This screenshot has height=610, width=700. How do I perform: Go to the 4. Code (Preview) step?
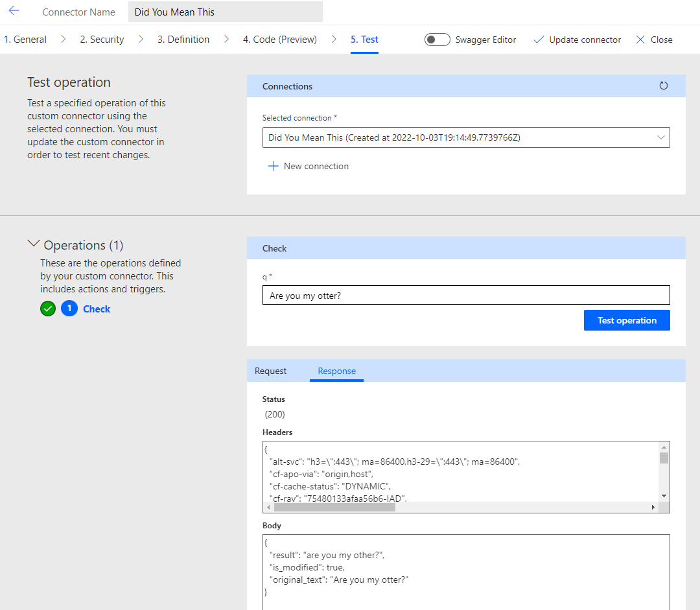point(280,40)
